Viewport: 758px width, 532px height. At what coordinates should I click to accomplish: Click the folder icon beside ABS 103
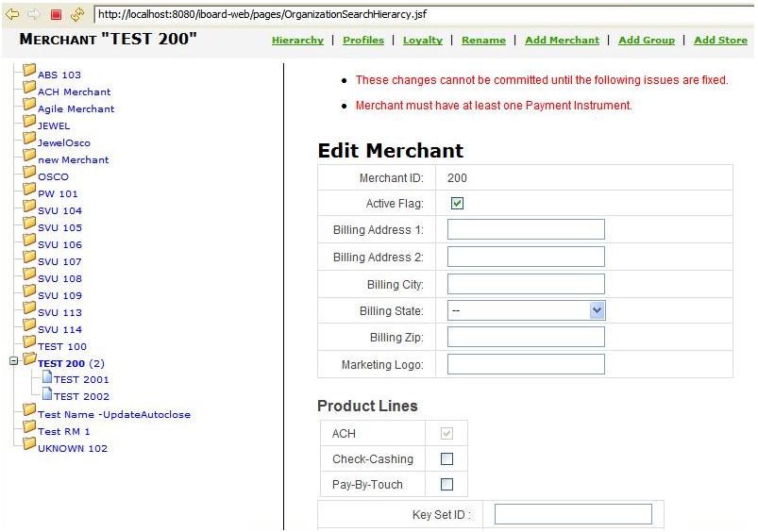tap(29, 71)
